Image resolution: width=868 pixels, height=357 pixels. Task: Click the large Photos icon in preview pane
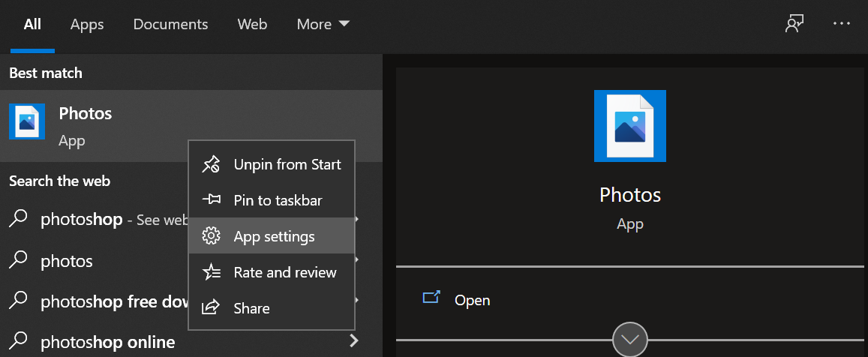[629, 126]
